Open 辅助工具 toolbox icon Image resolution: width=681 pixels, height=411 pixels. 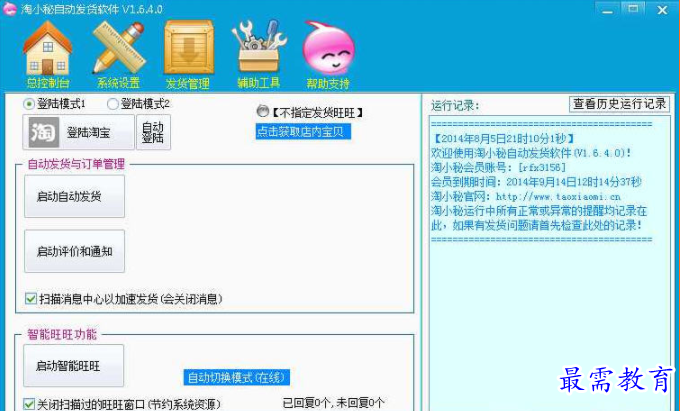pos(259,54)
